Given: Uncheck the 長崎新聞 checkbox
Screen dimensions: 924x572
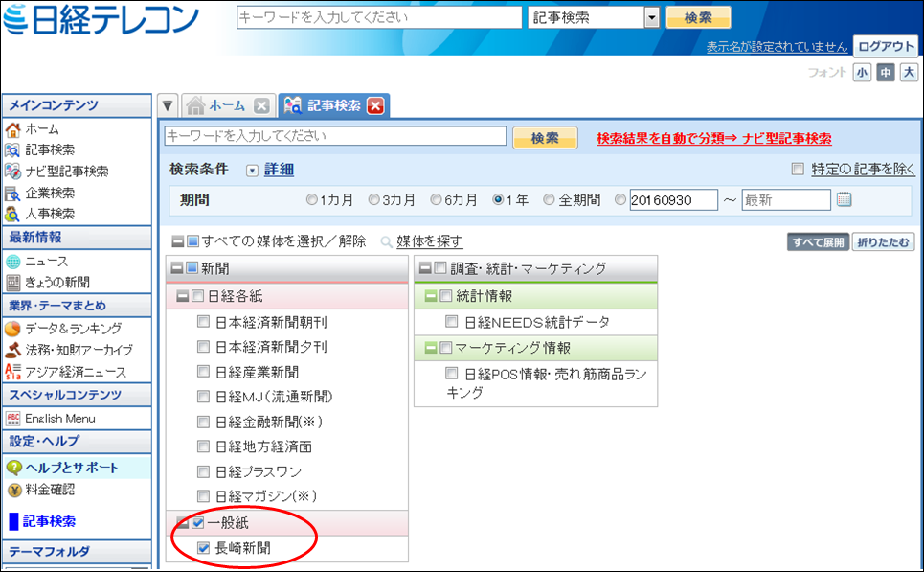Looking at the screenshot, I should (203, 548).
